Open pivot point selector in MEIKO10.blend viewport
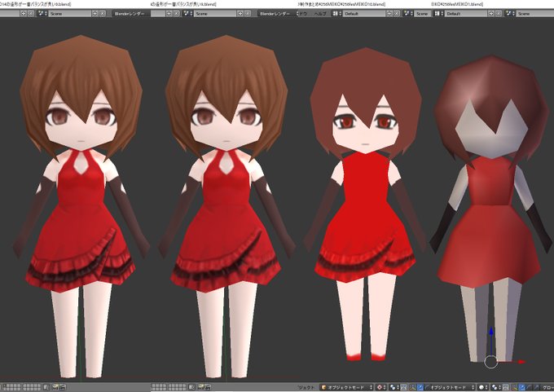Image resolution: width=554 pixels, height=392 pixels. coord(394,387)
